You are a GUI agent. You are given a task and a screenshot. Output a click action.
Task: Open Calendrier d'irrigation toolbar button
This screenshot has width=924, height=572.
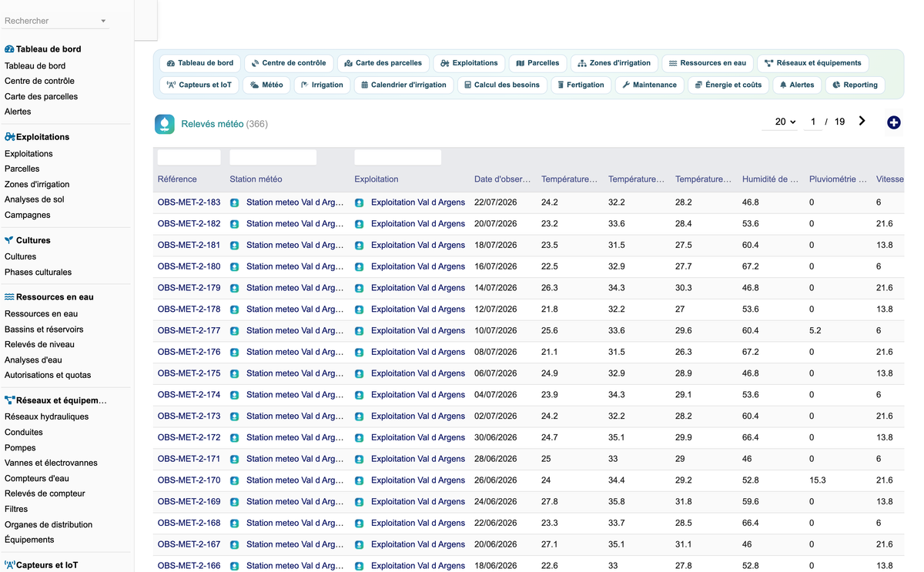pos(404,85)
